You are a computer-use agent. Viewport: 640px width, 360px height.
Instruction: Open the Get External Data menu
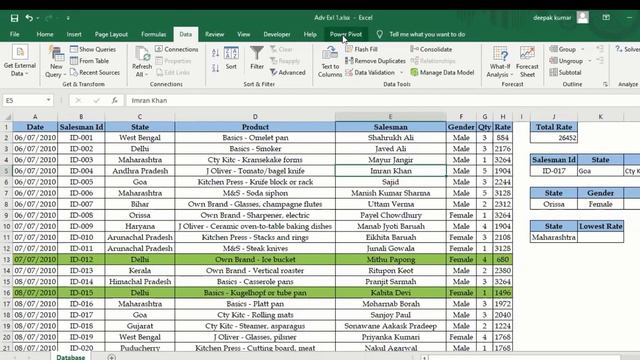(20, 61)
